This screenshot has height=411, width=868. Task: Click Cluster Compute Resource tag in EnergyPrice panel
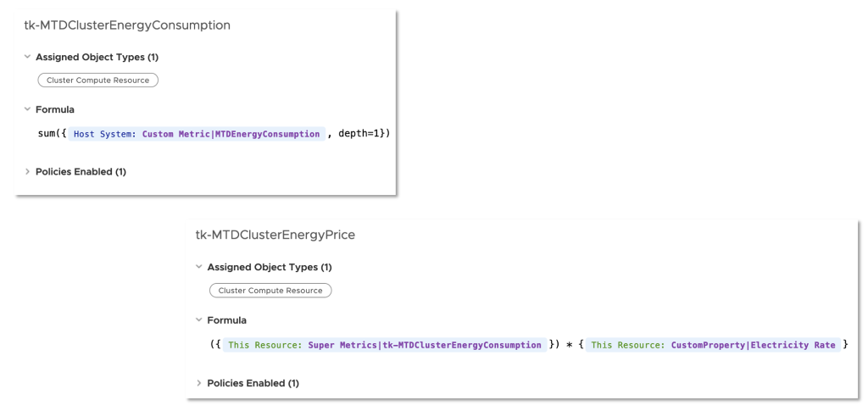[x=270, y=291]
